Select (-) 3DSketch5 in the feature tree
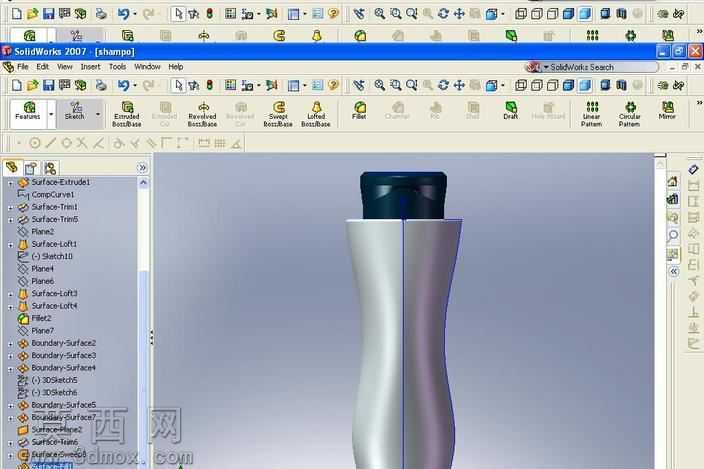This screenshot has width=704, height=469. (54, 380)
